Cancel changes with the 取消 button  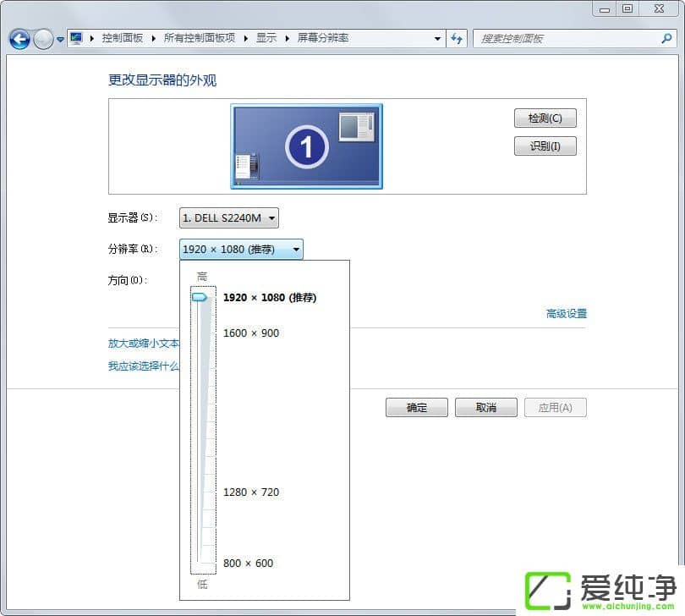coord(485,407)
